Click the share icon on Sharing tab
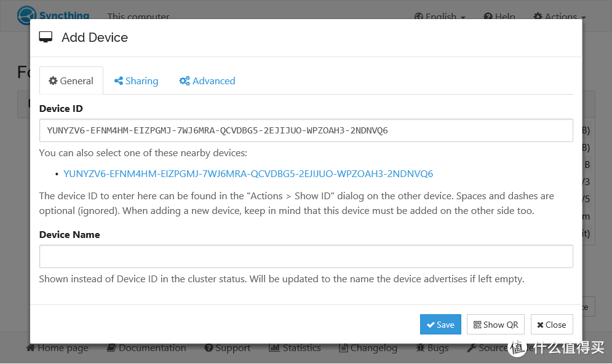Viewport: 612px width, 364px height. (x=119, y=81)
